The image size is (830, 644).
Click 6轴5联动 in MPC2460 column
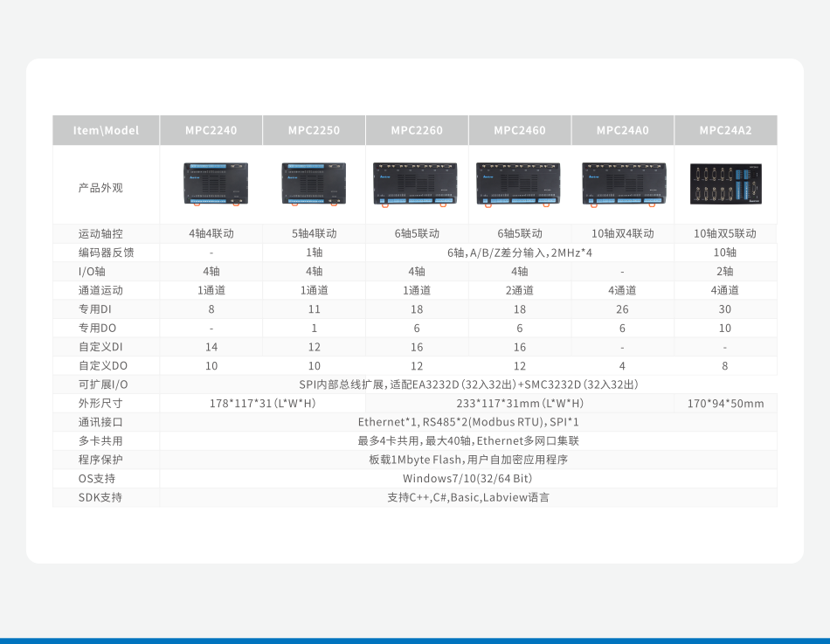(x=520, y=233)
